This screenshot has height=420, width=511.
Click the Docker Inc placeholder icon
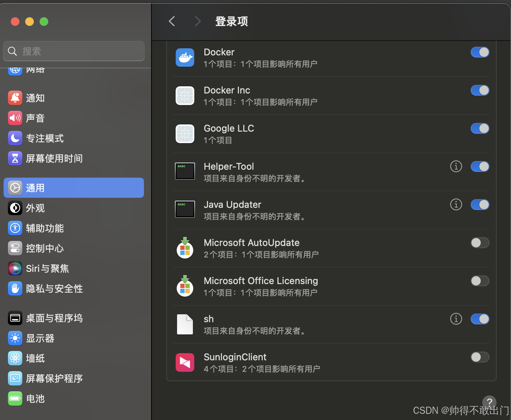[x=185, y=96]
